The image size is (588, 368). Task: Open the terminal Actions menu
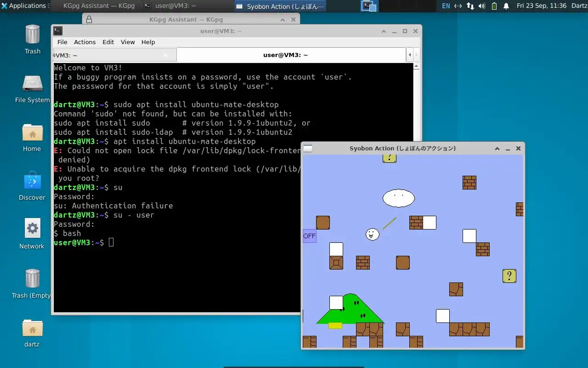click(85, 42)
